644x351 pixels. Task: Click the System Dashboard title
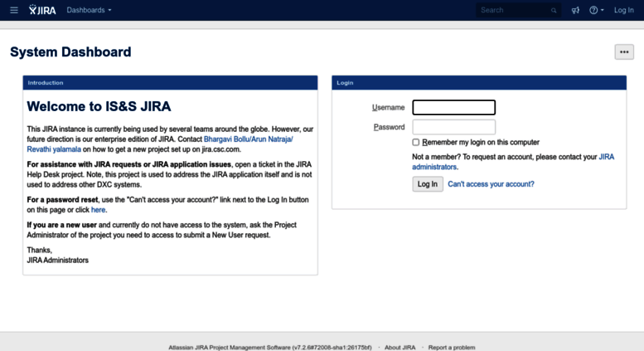pyautogui.click(x=70, y=52)
